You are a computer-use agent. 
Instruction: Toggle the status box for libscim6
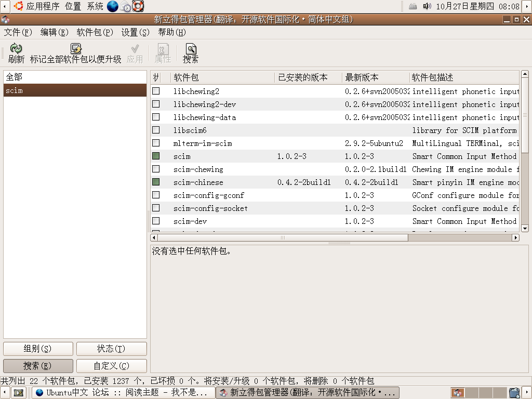(x=156, y=130)
